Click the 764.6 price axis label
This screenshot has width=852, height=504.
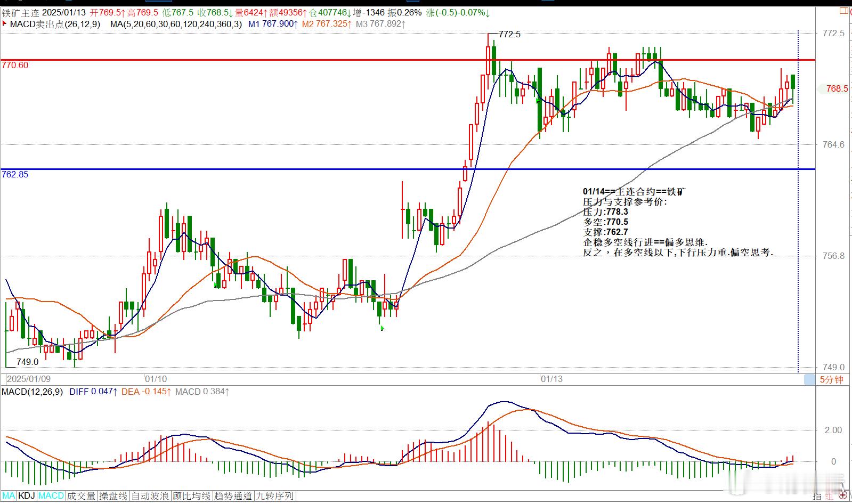pos(834,144)
